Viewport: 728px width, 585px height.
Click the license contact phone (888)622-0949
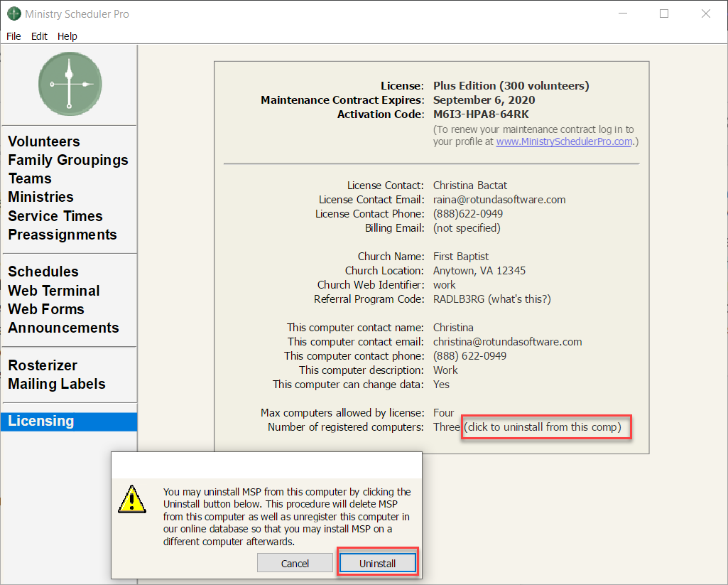468,214
